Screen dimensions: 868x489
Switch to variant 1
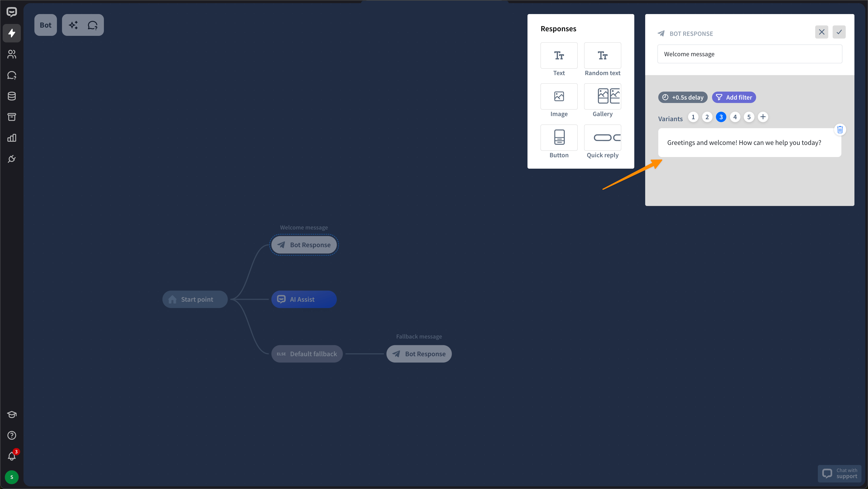pyautogui.click(x=693, y=117)
